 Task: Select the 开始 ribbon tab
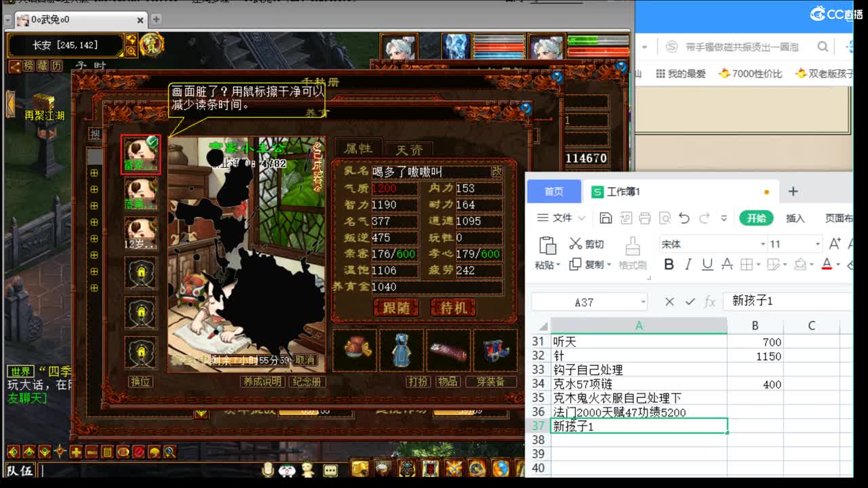click(x=756, y=218)
